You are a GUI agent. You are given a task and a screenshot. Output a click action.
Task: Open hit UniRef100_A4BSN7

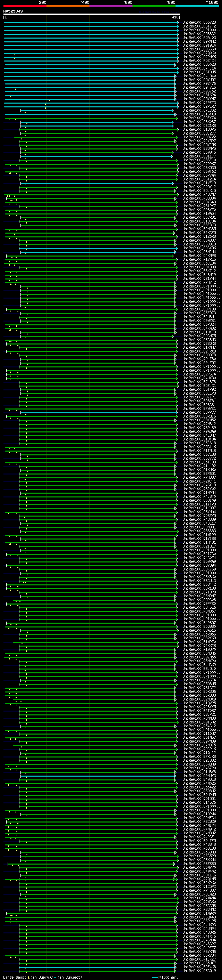[x=199, y=194]
